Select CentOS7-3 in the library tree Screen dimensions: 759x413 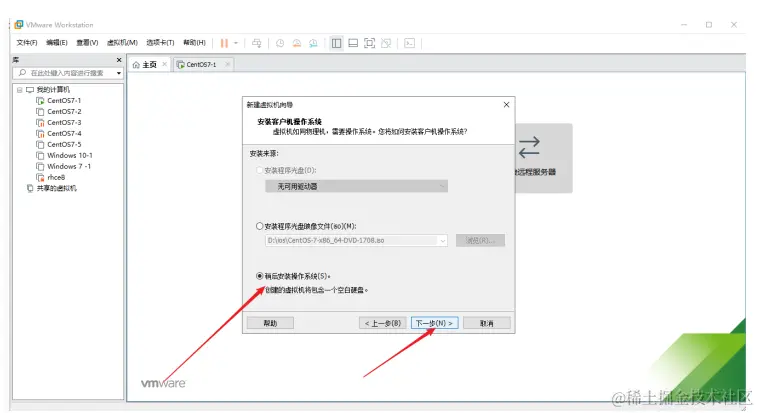point(64,122)
